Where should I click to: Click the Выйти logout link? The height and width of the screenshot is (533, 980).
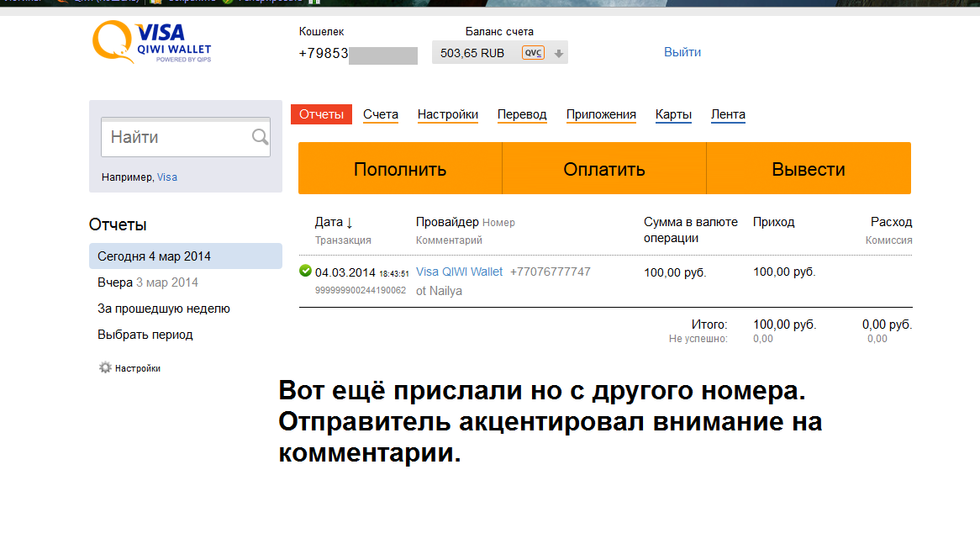click(x=682, y=52)
